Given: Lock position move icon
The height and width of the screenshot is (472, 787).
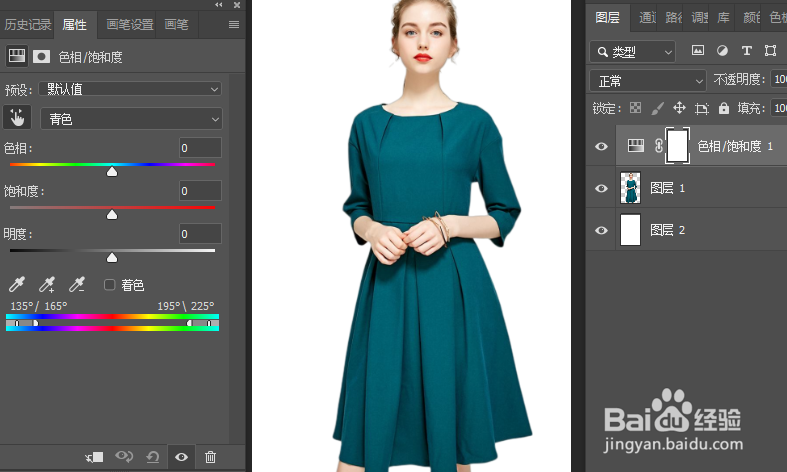Looking at the screenshot, I should 679,107.
